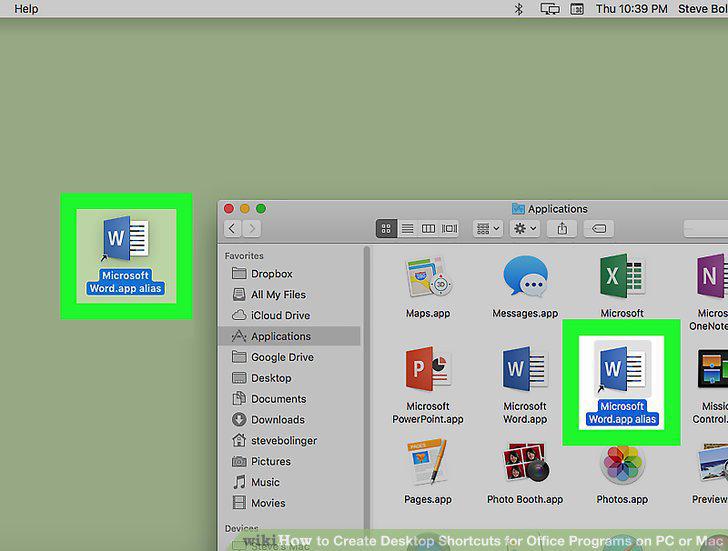Switch Finder to list view

pyautogui.click(x=407, y=228)
